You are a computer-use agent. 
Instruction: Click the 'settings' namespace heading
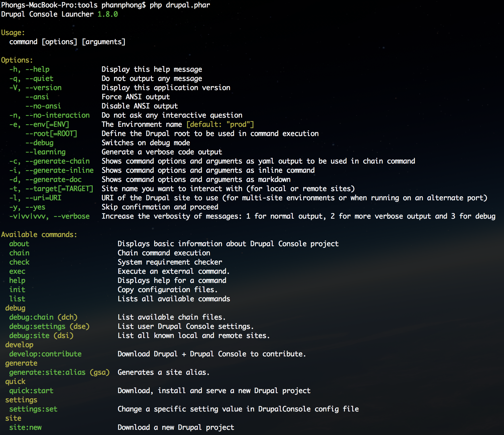pos(21,400)
